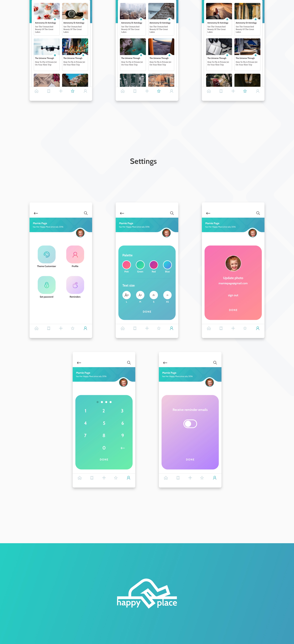This screenshot has width=294, height=644.
Task: Click the profile user icon in bottom nav
Action: click(86, 328)
